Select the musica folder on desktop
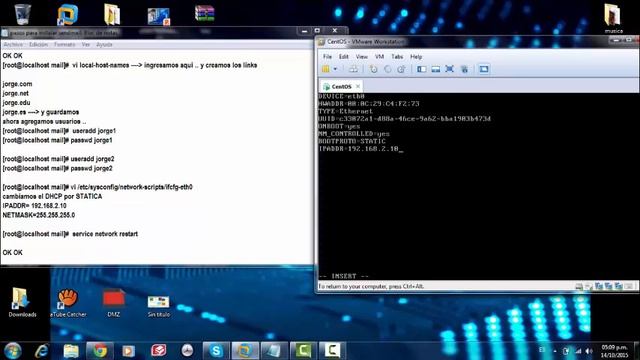Screen dimensions: 640x360 (x=613, y=19)
